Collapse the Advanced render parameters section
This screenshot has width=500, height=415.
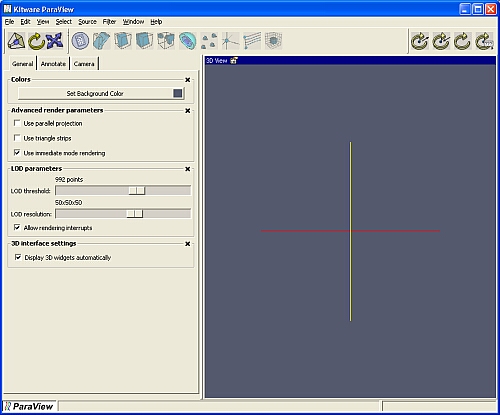click(x=188, y=111)
